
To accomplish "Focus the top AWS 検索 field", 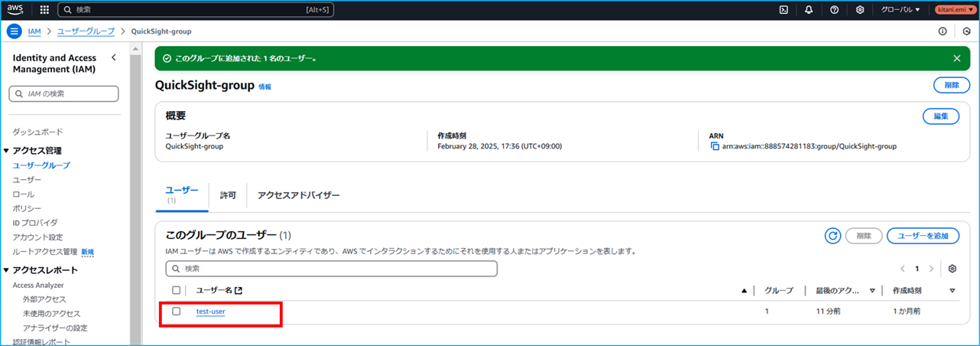I will [196, 10].
